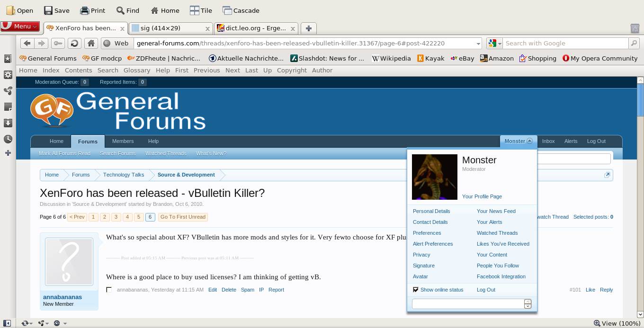This screenshot has height=328, width=644.
Task: Add a panel with the sidebar plus icon
Action: click(x=8, y=153)
